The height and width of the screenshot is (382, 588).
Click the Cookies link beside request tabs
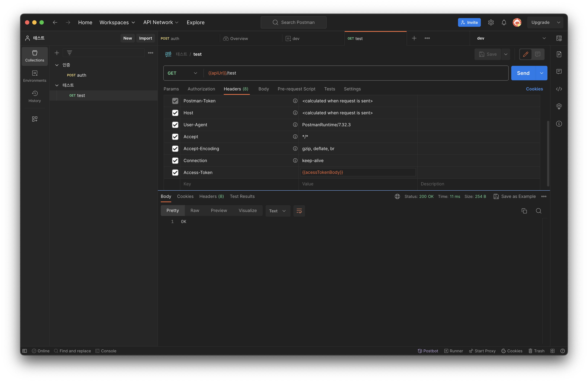click(x=534, y=89)
